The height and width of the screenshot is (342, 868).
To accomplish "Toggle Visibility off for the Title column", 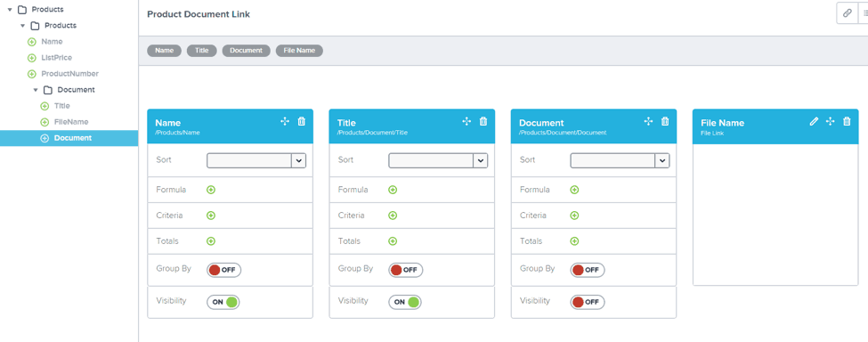I will click(405, 302).
